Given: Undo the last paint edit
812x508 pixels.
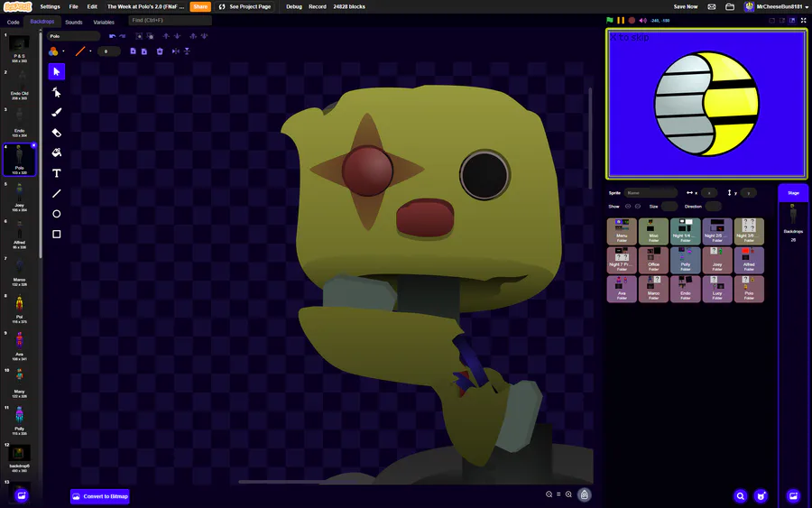Looking at the screenshot, I should (x=113, y=36).
